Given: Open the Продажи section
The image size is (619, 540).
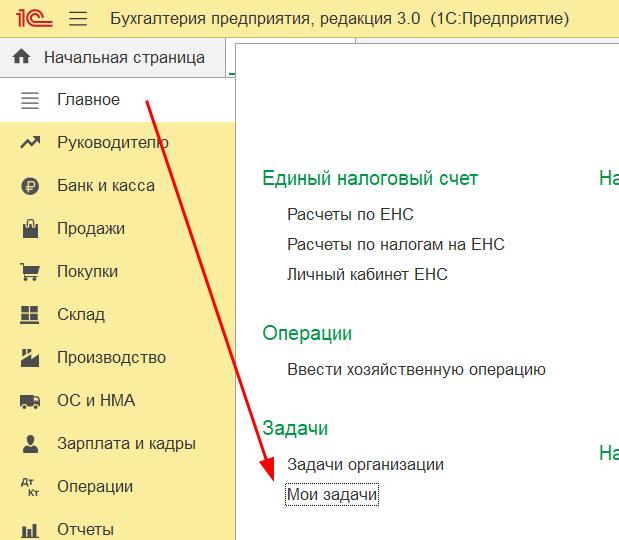Looking at the screenshot, I should click(91, 229).
